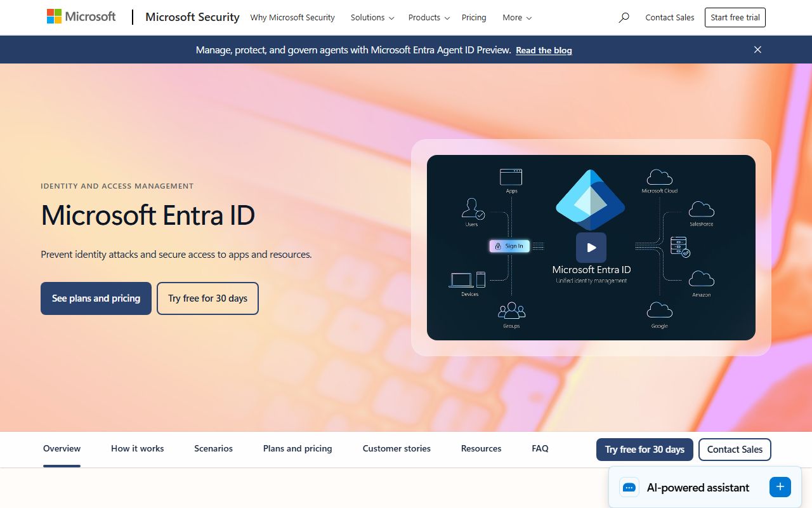Open the Products dropdown
The height and width of the screenshot is (508, 812).
pos(428,18)
